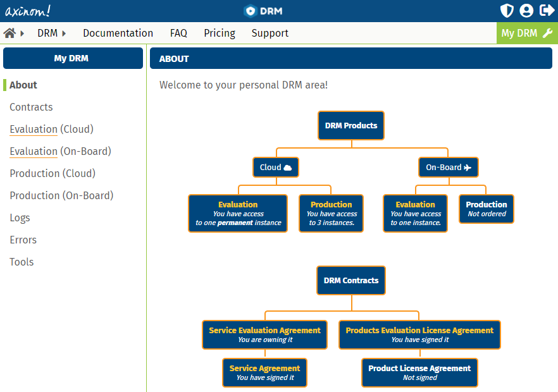558x392 pixels.
Task: Go to the Pricing page
Action: click(220, 33)
